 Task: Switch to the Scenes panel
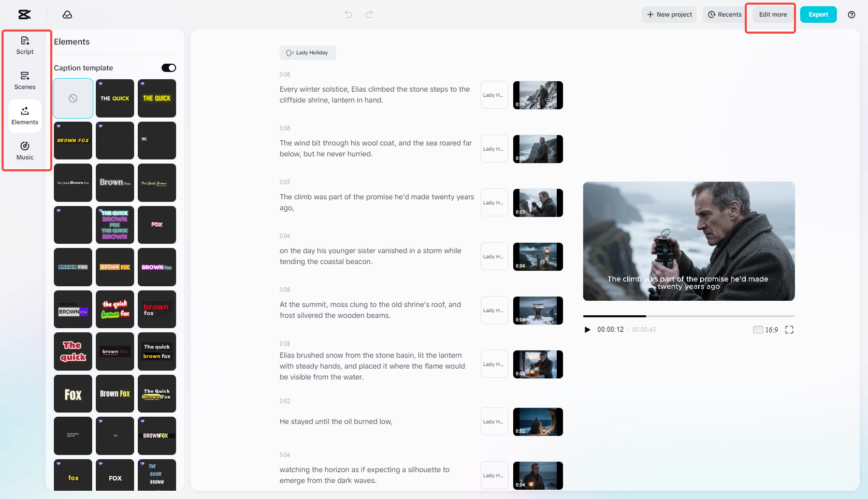(x=24, y=80)
